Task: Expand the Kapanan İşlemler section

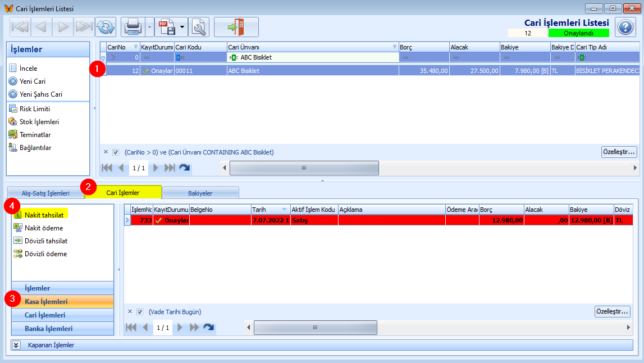Action: (x=16, y=345)
